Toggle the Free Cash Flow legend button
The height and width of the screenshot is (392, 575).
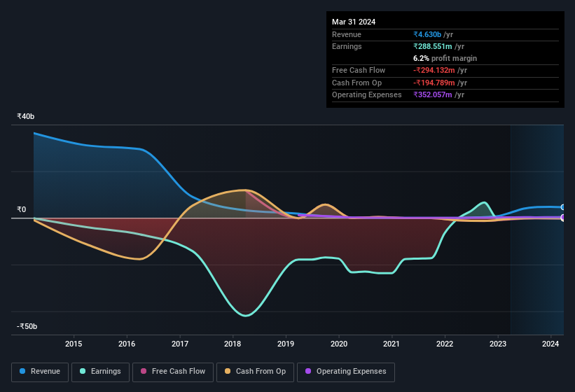[x=173, y=372]
